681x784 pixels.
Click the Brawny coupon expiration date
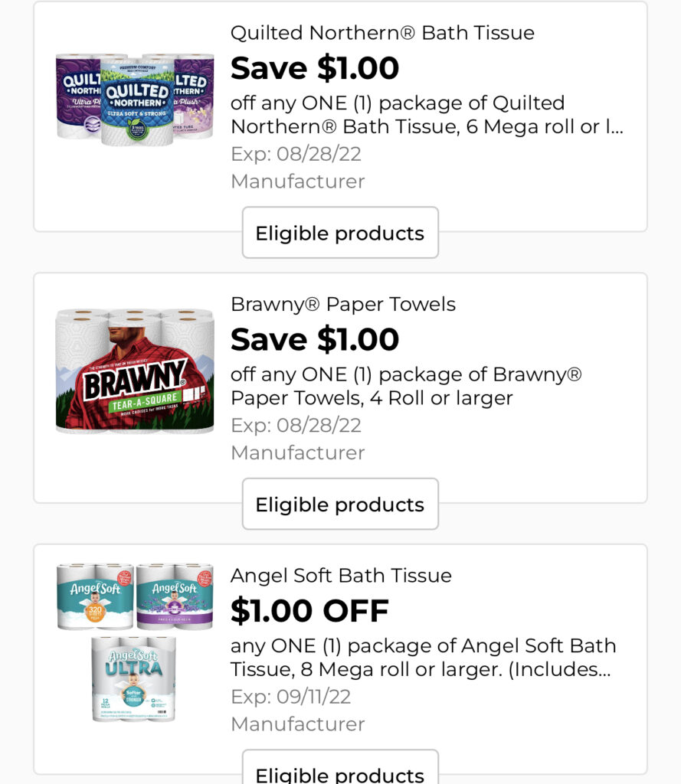point(296,425)
